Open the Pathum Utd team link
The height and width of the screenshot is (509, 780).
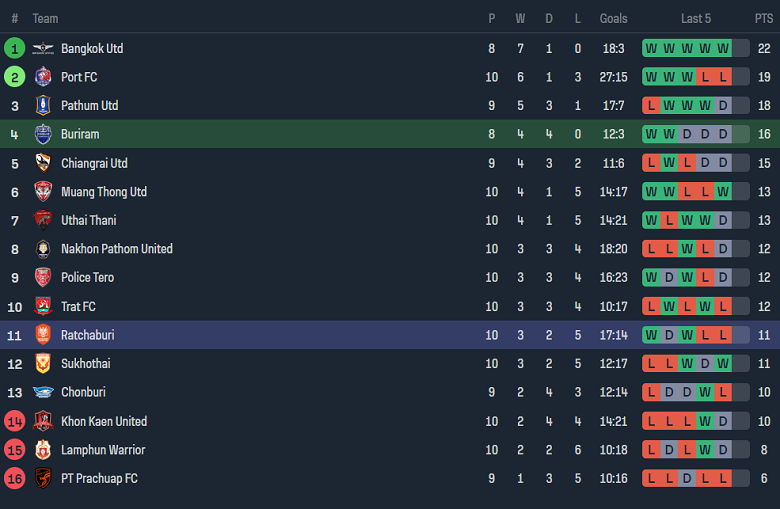click(x=89, y=105)
